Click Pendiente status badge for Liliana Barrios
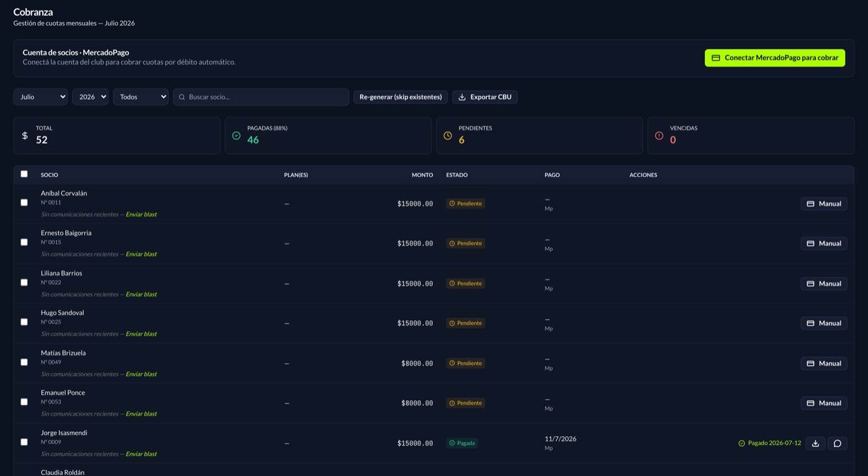The image size is (868, 476). (x=466, y=284)
